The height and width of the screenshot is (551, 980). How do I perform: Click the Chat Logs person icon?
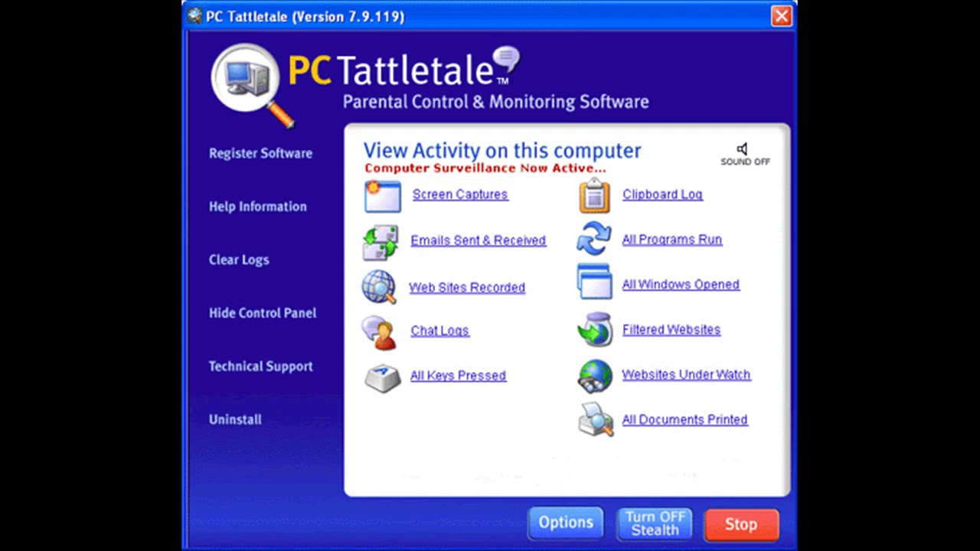click(x=379, y=333)
